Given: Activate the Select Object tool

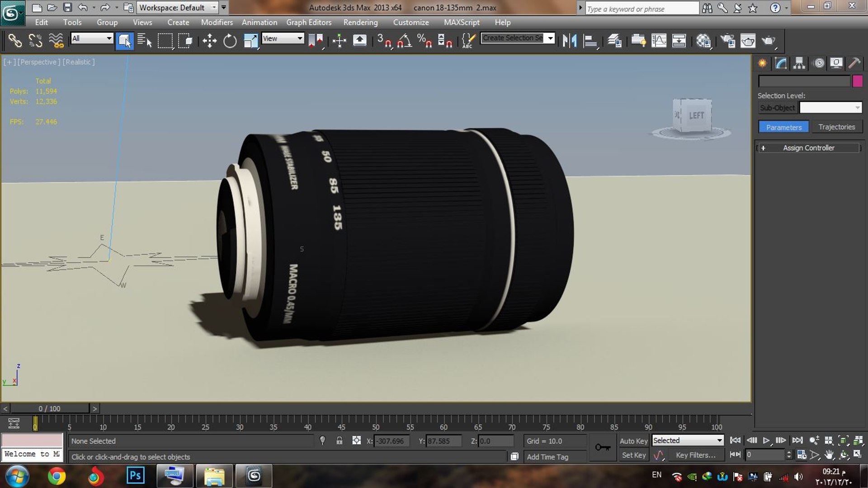Looking at the screenshot, I should (x=124, y=41).
